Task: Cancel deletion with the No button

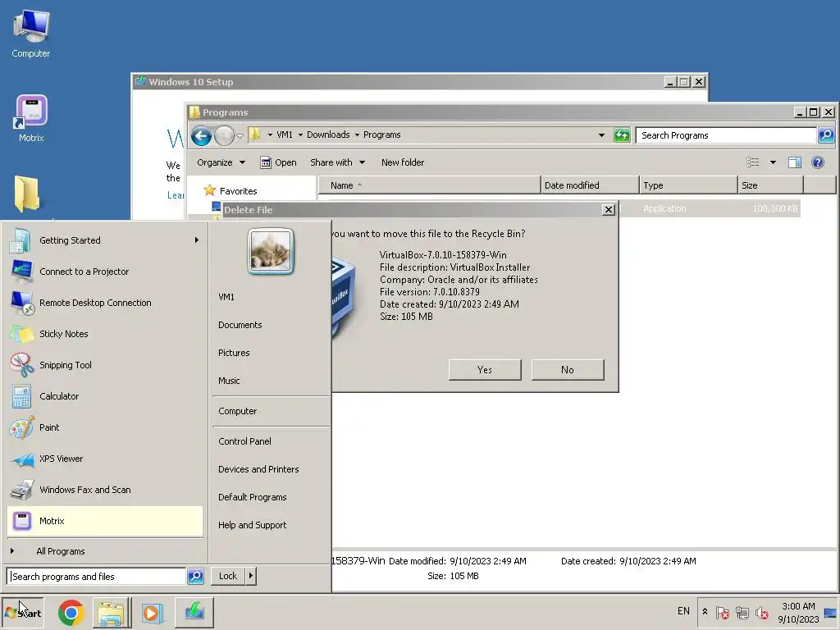Action: [x=568, y=370]
